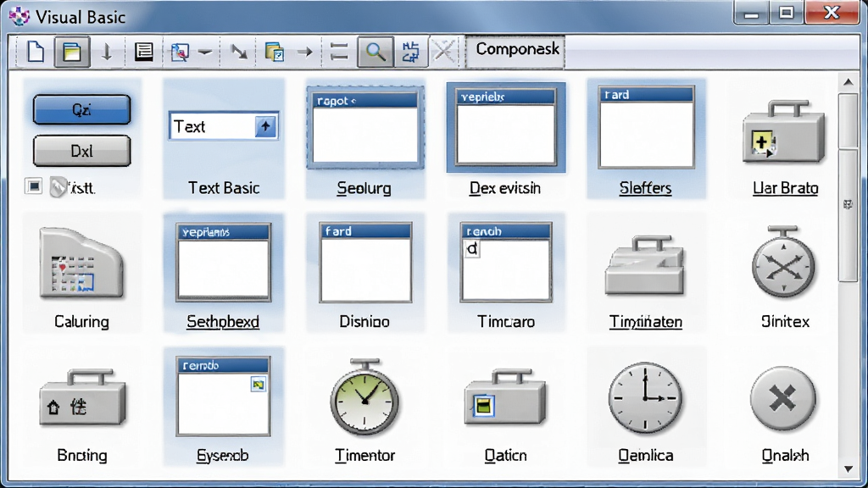Click the stacked documents toolbar icon
This screenshot has height=488, width=868.
[x=275, y=53]
